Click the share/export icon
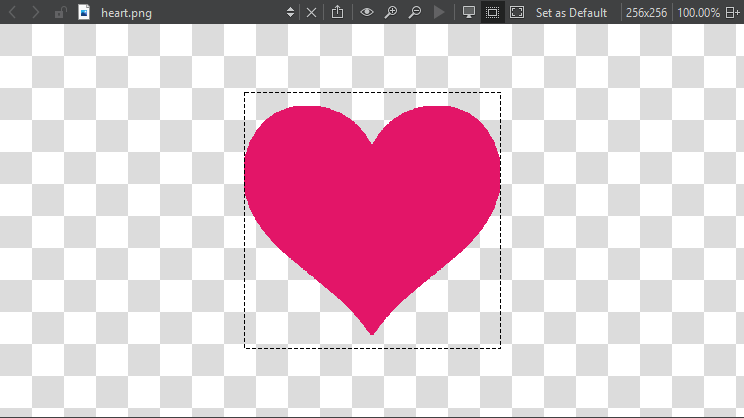Screen dimensions: 744x418 point(338,12)
